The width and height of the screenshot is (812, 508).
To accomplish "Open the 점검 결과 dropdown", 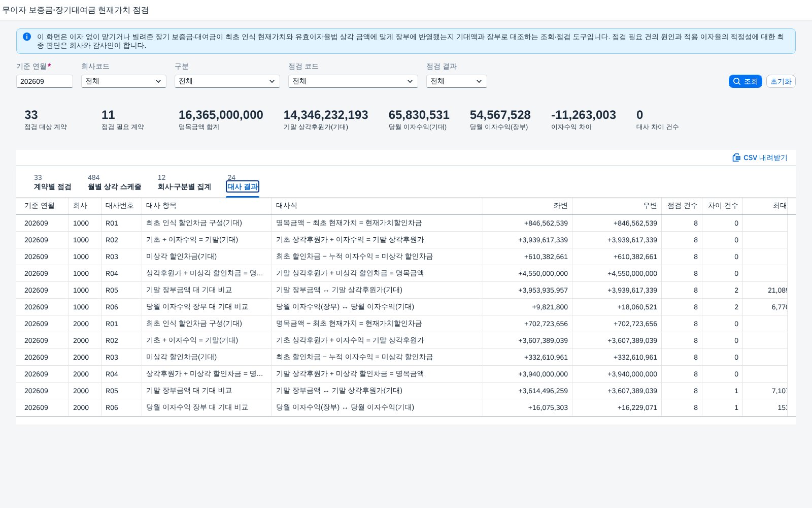I will pos(457,81).
